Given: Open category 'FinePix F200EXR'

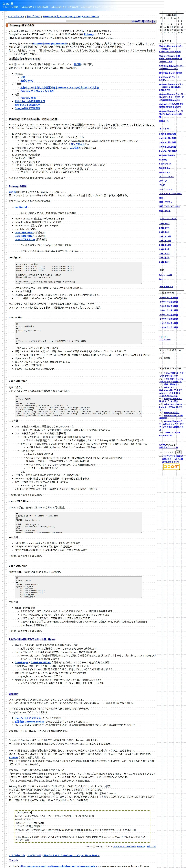Looking at the screenshot, I should point(168,151).
